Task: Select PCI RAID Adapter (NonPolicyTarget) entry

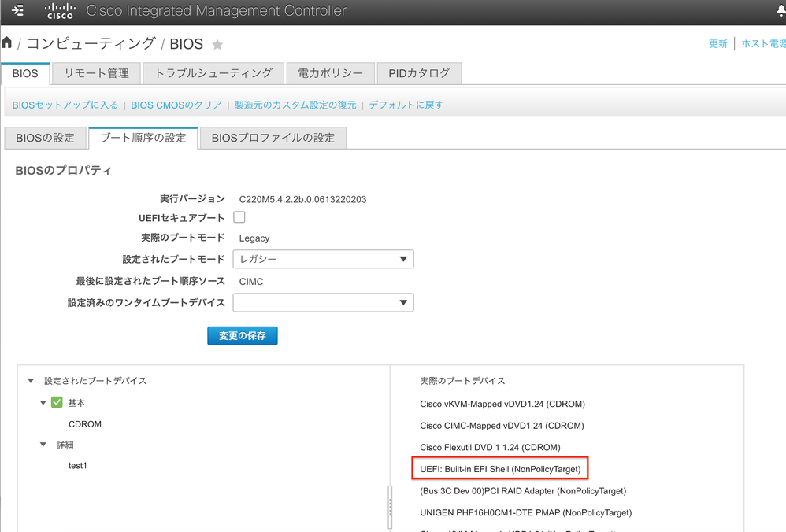Action: [x=523, y=491]
